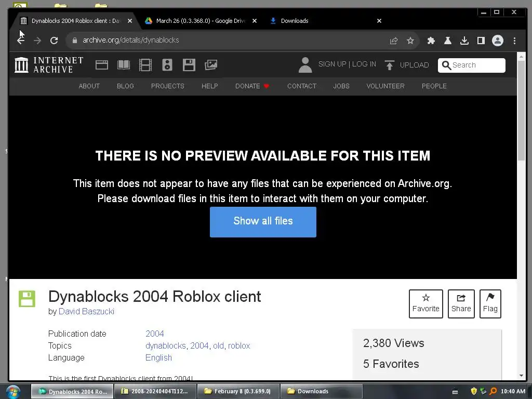
Task: Go back using the browser back arrow
Action: pyautogui.click(x=21, y=41)
